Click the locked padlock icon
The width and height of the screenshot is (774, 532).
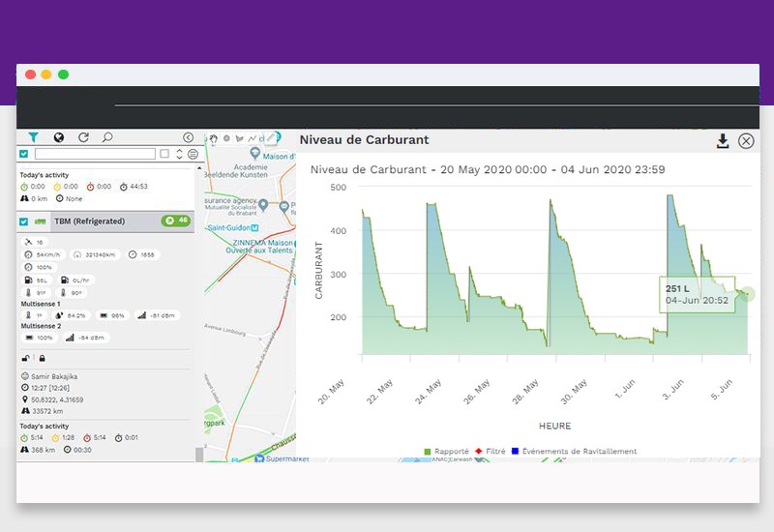42,358
